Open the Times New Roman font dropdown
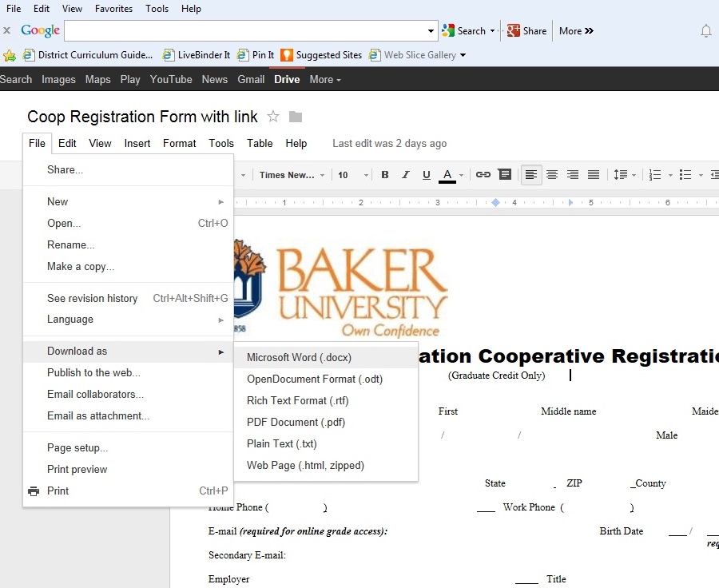 (292, 175)
